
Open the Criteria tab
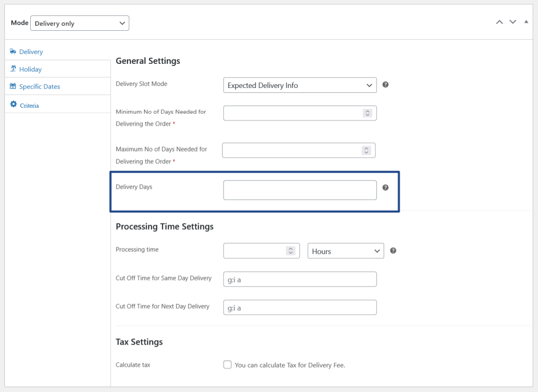click(x=29, y=105)
